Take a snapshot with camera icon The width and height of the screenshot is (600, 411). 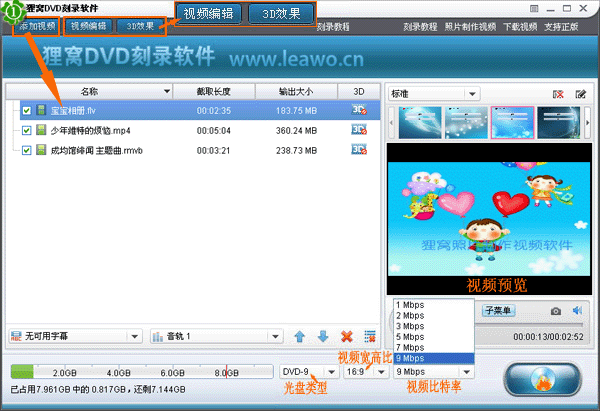556,311
